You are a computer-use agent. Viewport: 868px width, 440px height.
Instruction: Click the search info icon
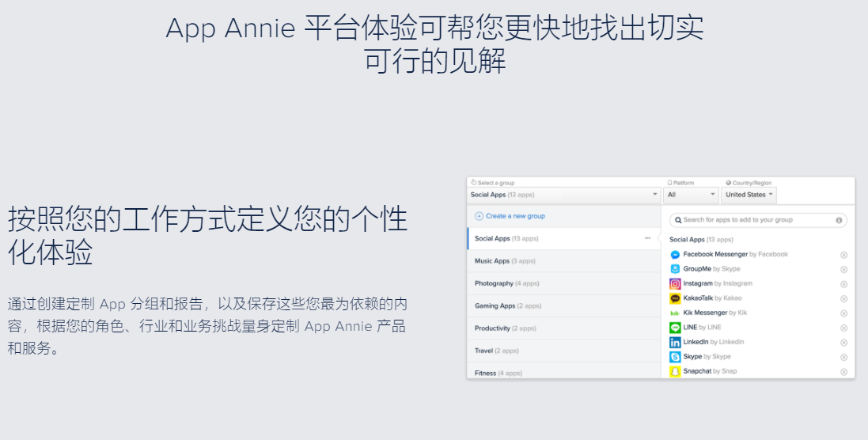[839, 220]
